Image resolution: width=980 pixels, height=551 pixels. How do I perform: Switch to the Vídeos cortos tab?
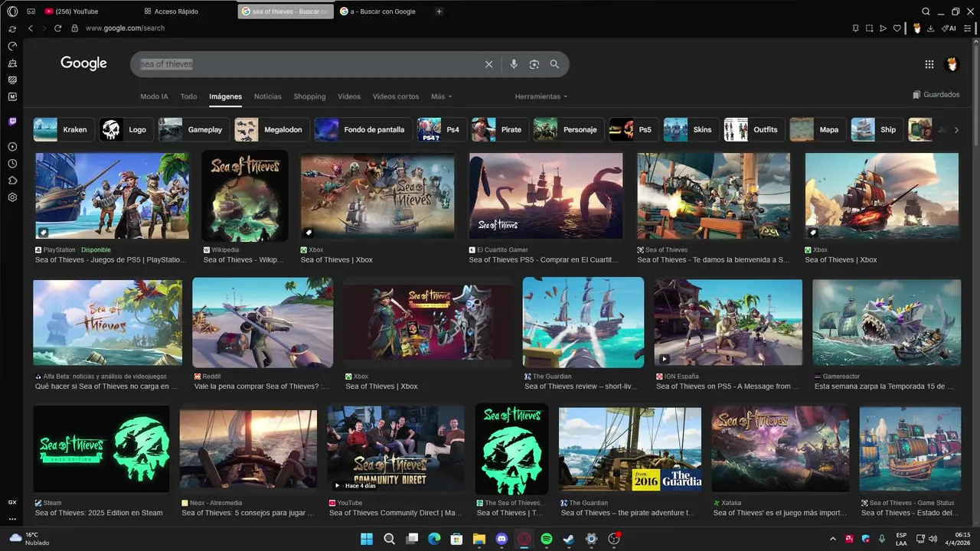tap(395, 96)
